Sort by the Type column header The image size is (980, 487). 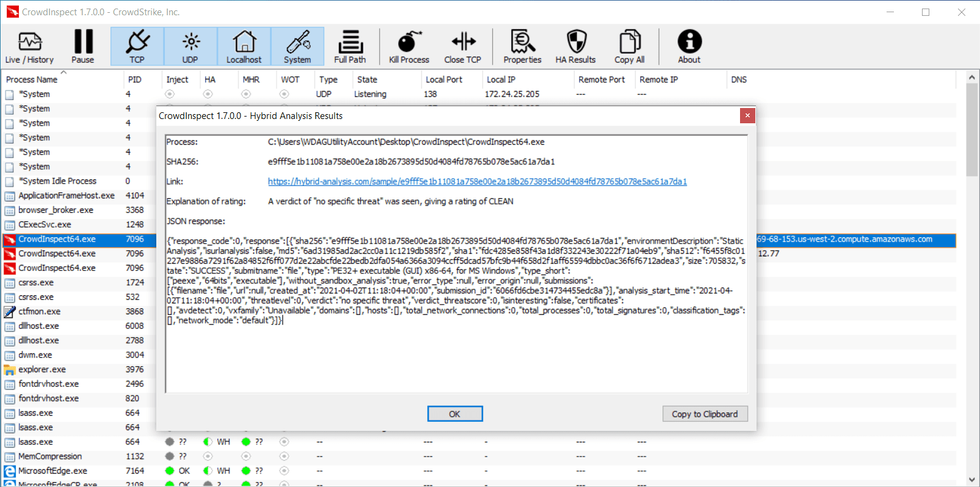point(333,79)
